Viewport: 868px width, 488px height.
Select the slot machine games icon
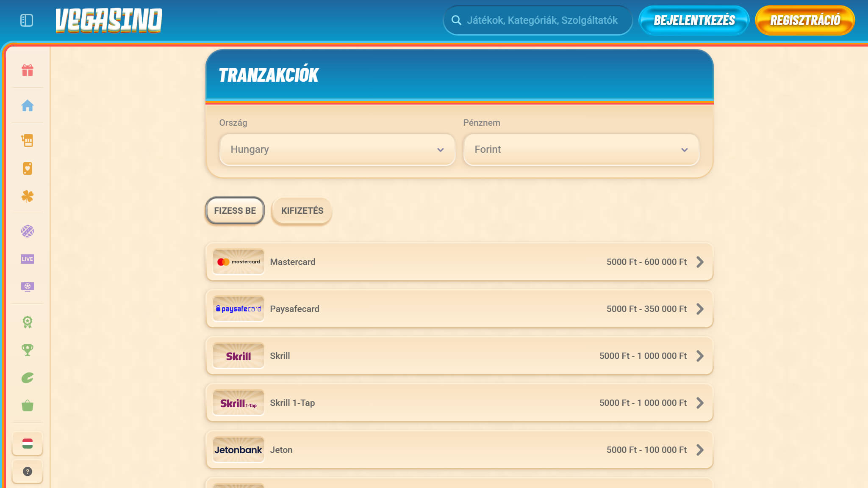27,140
